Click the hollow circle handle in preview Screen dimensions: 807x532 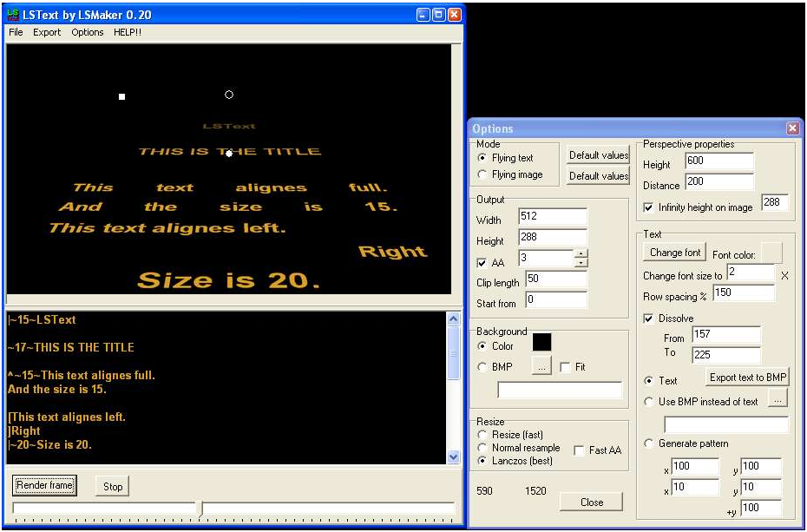coord(229,94)
